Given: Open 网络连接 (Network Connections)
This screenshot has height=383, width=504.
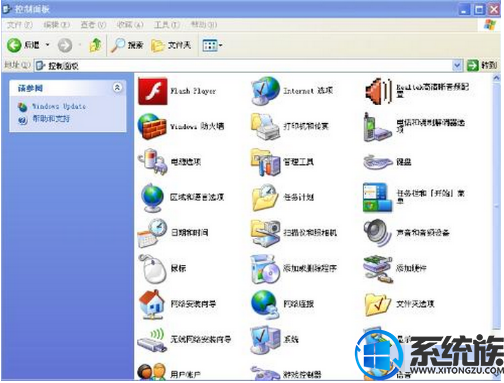Looking at the screenshot, I should 282,304.
